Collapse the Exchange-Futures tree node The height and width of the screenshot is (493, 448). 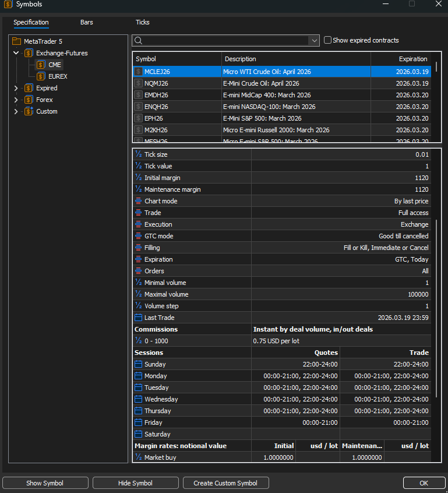pyautogui.click(x=16, y=53)
